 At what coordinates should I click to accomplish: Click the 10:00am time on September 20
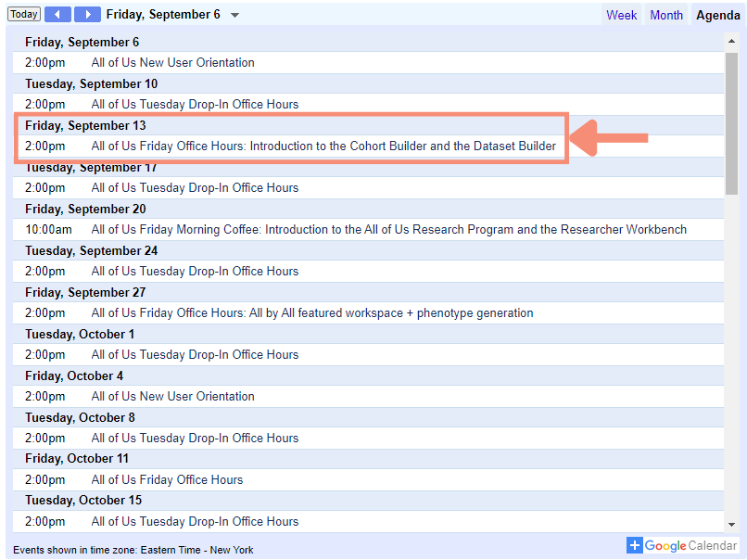[x=48, y=229]
